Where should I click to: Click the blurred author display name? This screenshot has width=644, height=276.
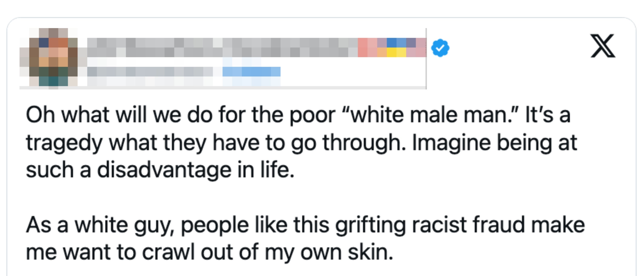coord(222,47)
